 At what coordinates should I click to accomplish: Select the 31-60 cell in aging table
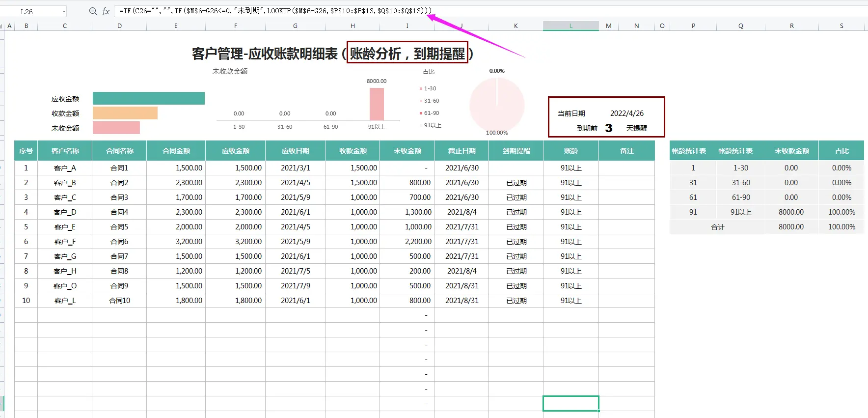[741, 183]
